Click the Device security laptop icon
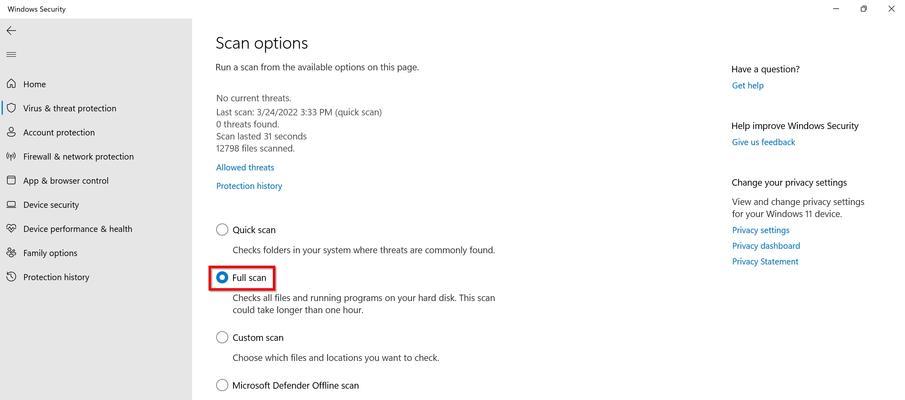The image size is (905, 400). pos(11,204)
